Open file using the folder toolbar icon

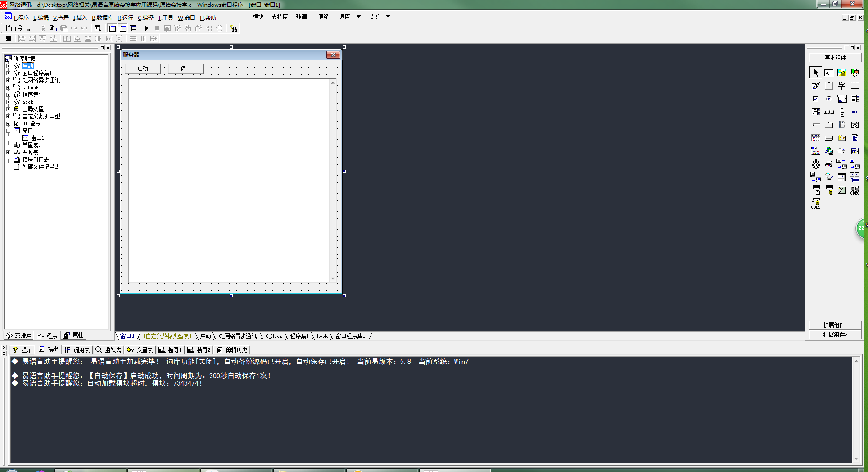(x=19, y=28)
